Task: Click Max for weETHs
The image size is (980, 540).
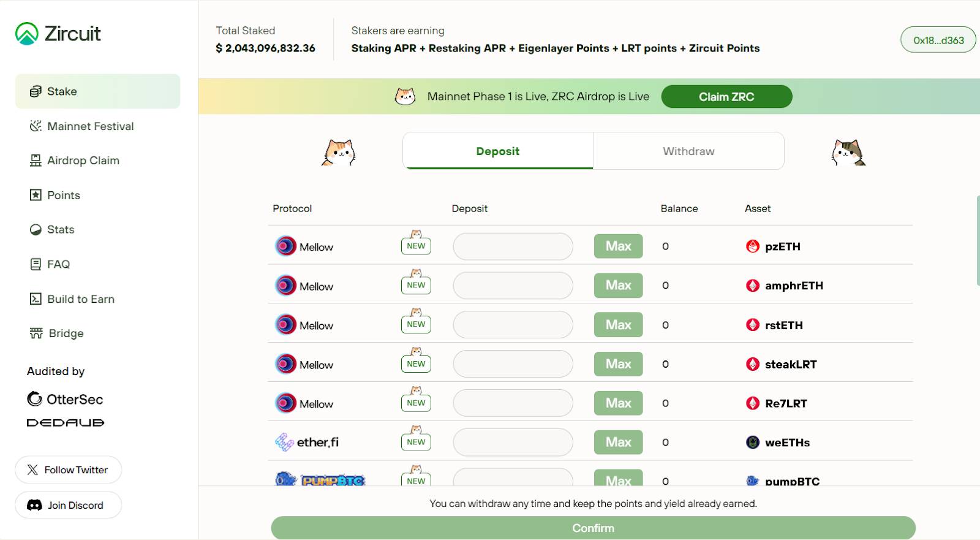Action: point(619,443)
